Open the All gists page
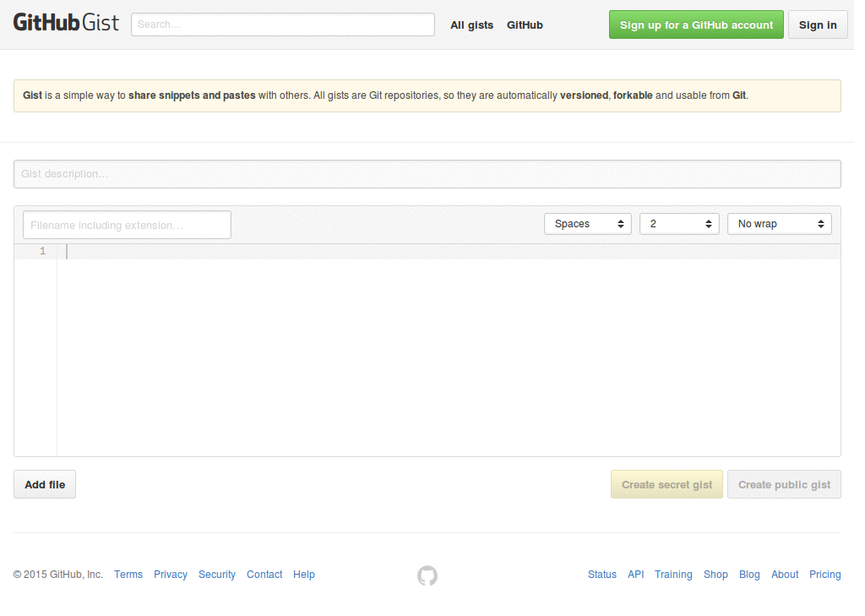Viewport: 865px width, 616px height. [x=471, y=25]
